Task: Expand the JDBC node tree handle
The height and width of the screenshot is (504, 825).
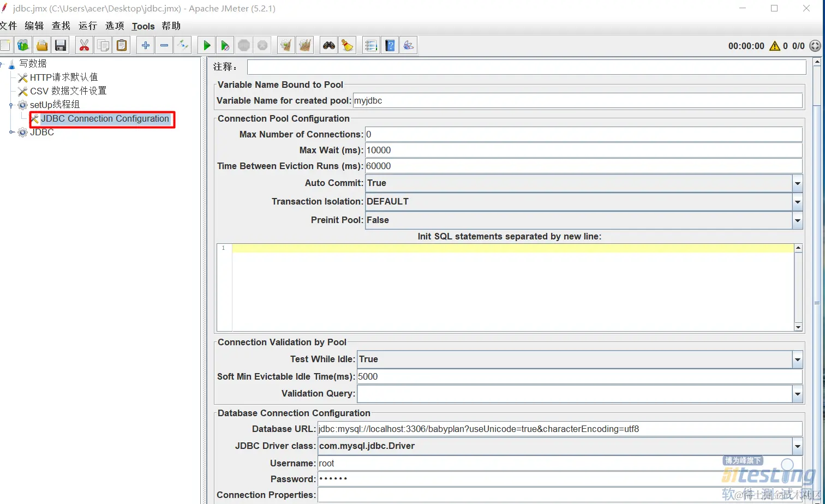Action: [12, 132]
